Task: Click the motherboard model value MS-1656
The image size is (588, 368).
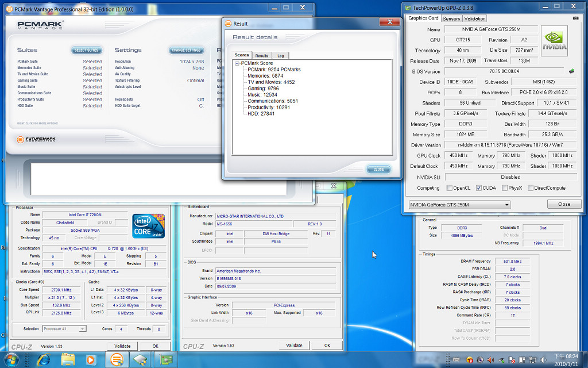Action: point(253,224)
